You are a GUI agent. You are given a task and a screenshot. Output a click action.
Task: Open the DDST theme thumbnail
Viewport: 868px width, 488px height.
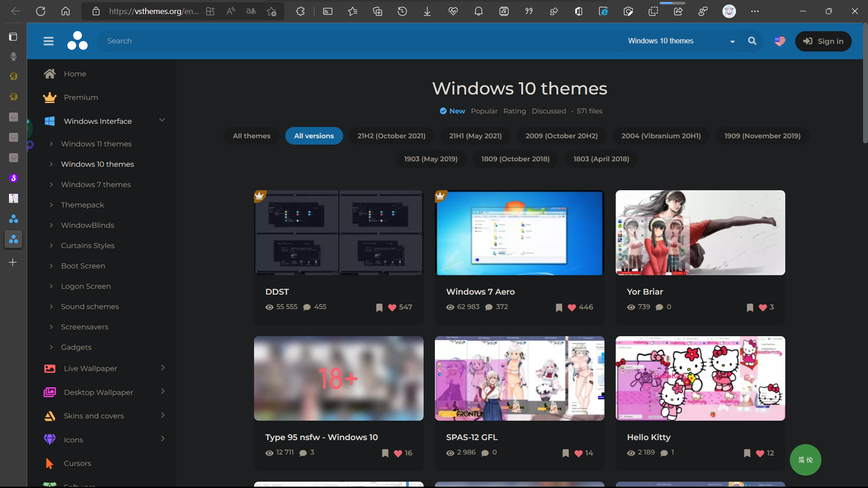tap(339, 233)
